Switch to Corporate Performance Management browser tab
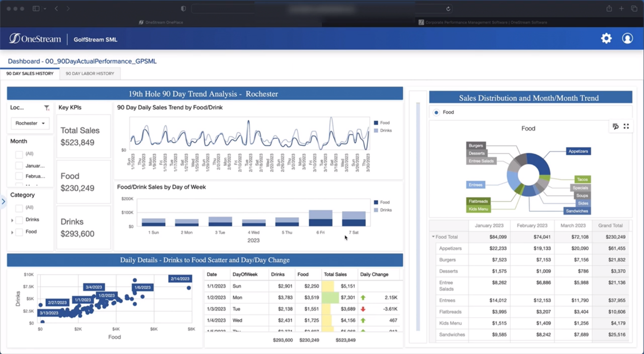Image resolution: width=644 pixels, height=354 pixels. coord(482,22)
